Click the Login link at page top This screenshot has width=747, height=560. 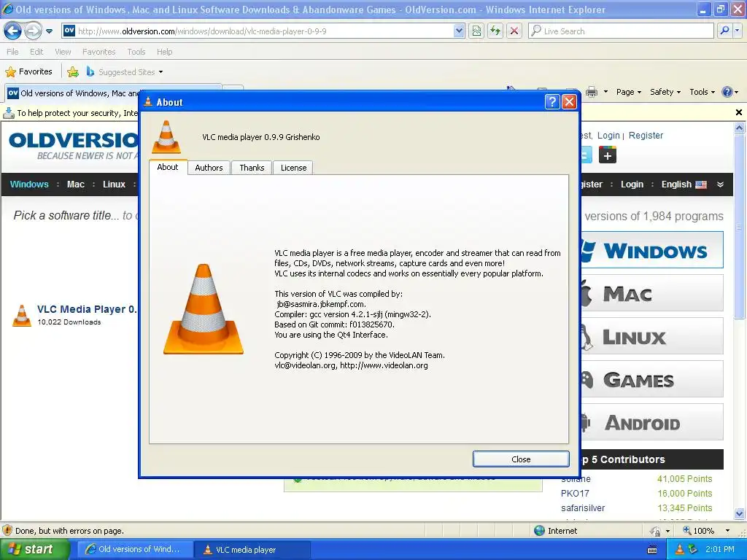tap(608, 135)
